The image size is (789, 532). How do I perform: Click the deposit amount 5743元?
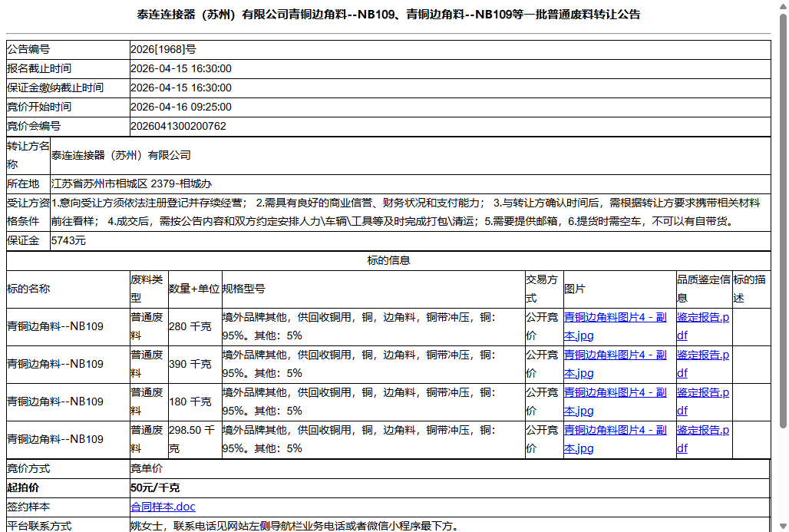(x=68, y=240)
